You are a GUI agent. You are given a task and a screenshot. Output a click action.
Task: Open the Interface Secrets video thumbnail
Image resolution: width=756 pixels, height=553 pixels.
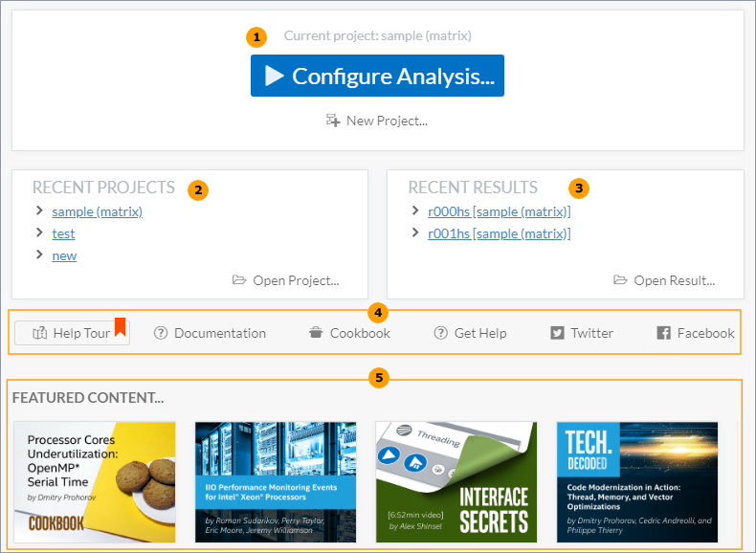pyautogui.click(x=456, y=482)
